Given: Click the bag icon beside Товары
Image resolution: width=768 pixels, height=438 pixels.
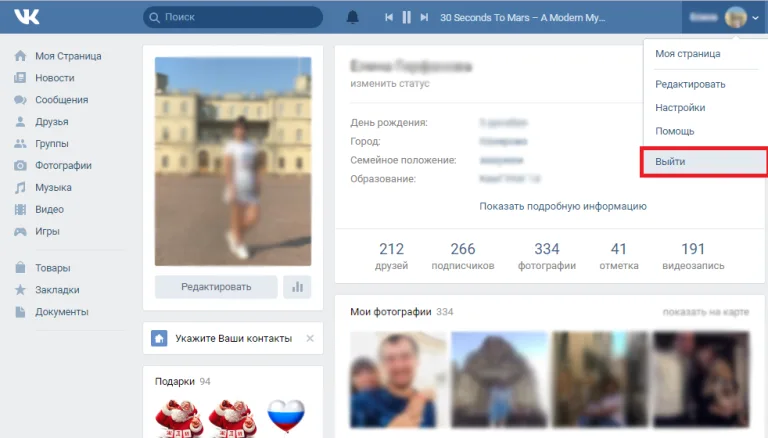Looking at the screenshot, I should click(20, 268).
